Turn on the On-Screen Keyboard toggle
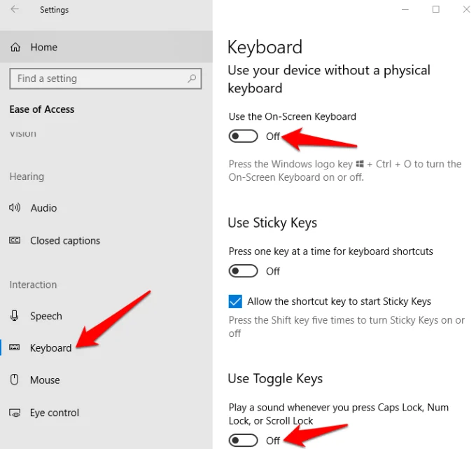 tap(243, 136)
